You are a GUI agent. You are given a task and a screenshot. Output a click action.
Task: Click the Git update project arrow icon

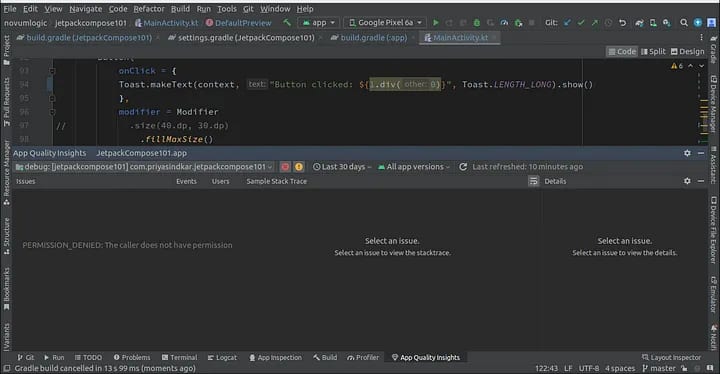[x=568, y=23]
